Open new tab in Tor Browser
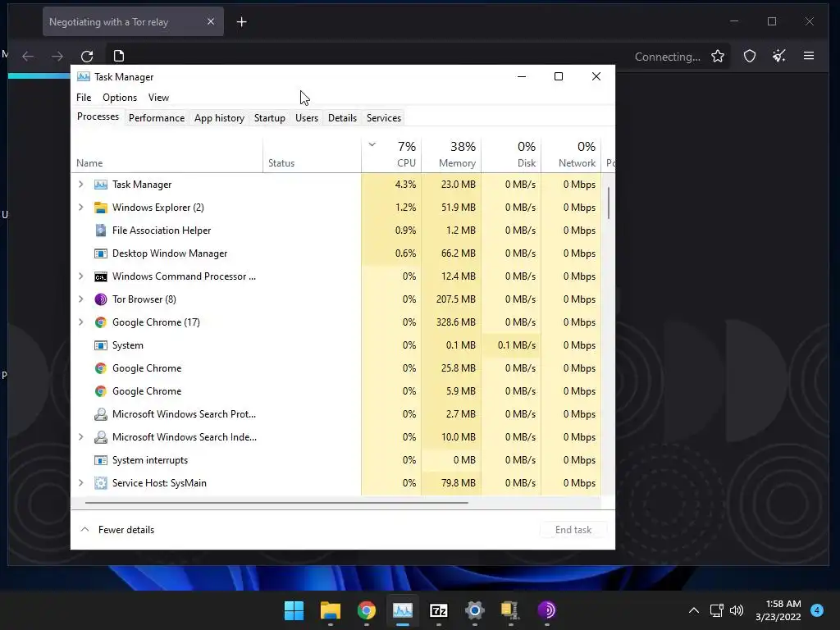This screenshot has width=840, height=630. [242, 22]
